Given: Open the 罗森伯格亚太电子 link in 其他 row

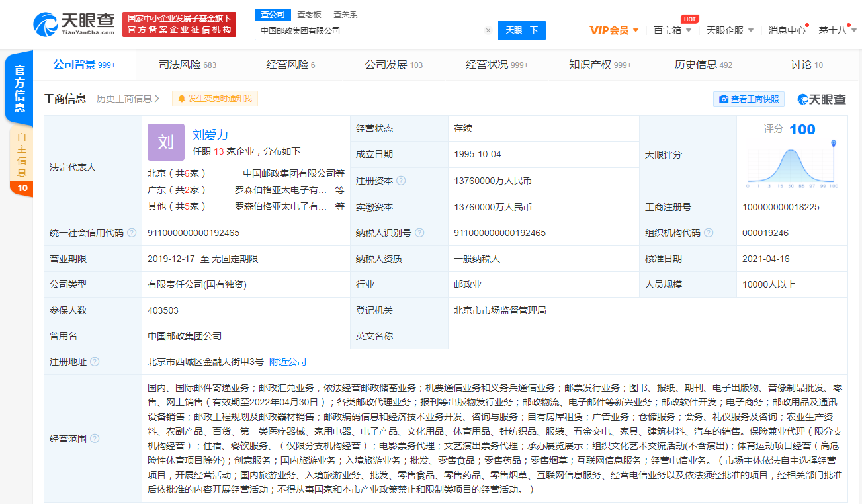Looking at the screenshot, I should 281,206.
